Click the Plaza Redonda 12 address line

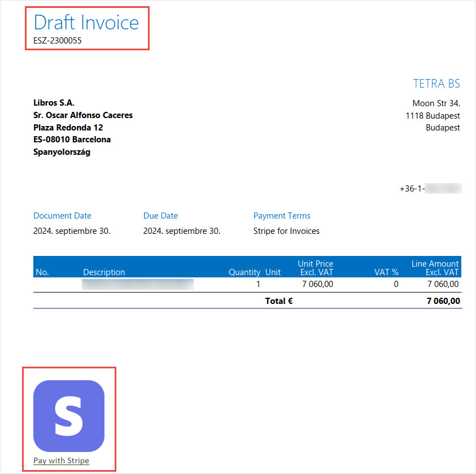pyautogui.click(x=68, y=128)
